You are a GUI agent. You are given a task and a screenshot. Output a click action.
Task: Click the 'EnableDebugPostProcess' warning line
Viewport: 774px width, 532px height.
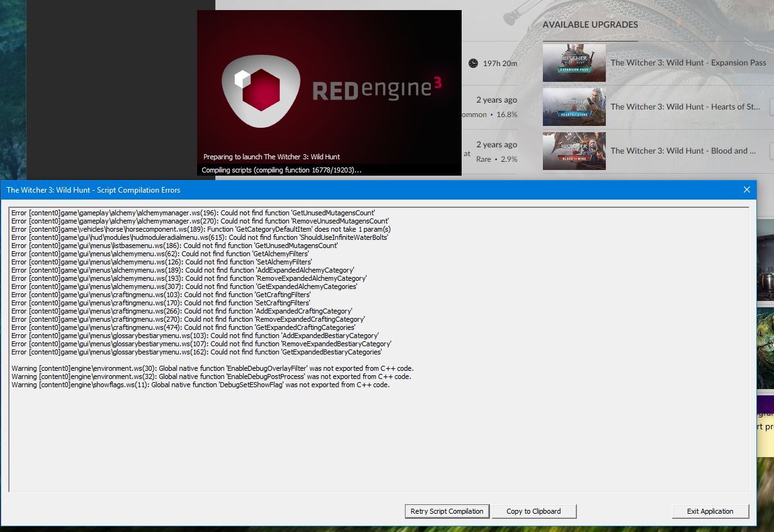point(212,376)
